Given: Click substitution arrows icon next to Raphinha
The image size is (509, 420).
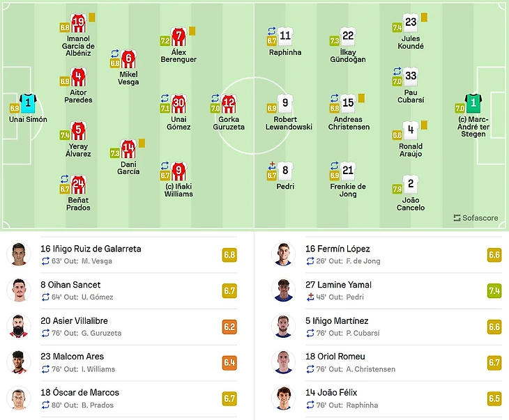Looking at the screenshot, I should point(272,31).
